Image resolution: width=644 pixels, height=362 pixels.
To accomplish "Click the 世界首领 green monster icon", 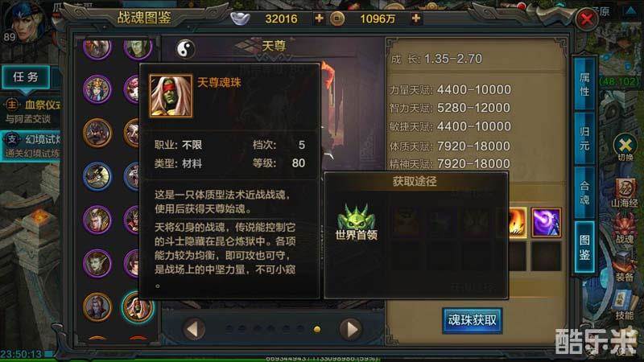I will pos(356,216).
